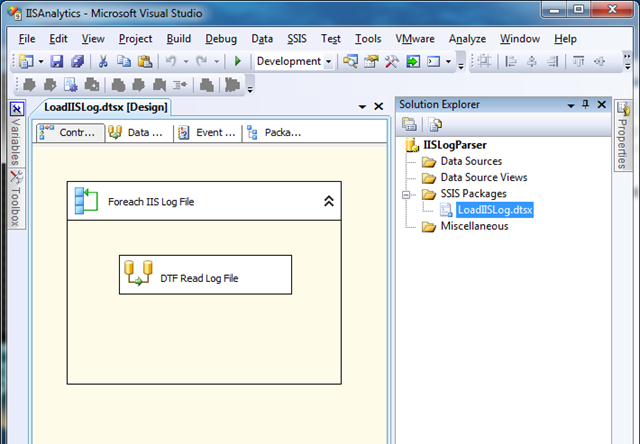Open the Analyze menu
Image resolution: width=640 pixels, height=444 pixels.
coord(467,39)
